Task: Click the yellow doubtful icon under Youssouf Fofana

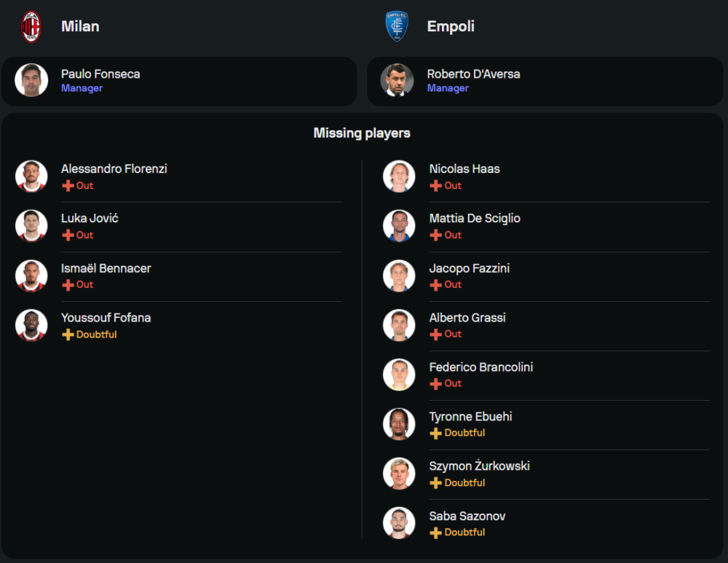Action: [68, 335]
